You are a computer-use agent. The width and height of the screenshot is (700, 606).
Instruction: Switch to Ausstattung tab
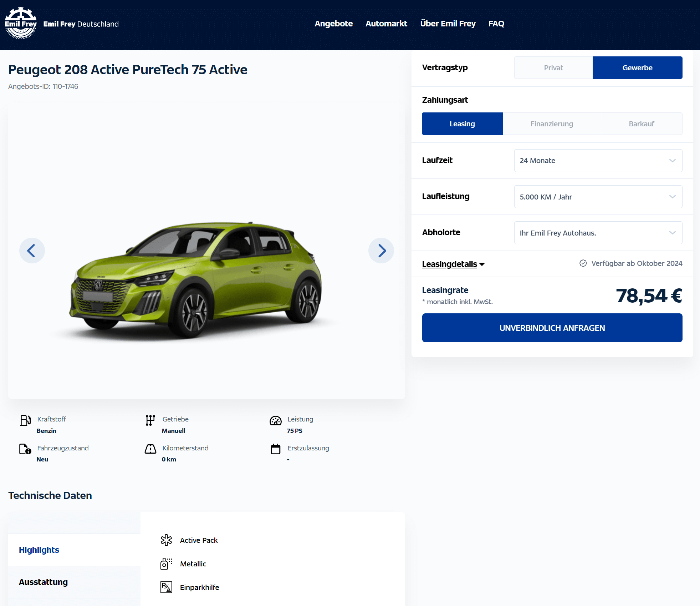pos(74,582)
